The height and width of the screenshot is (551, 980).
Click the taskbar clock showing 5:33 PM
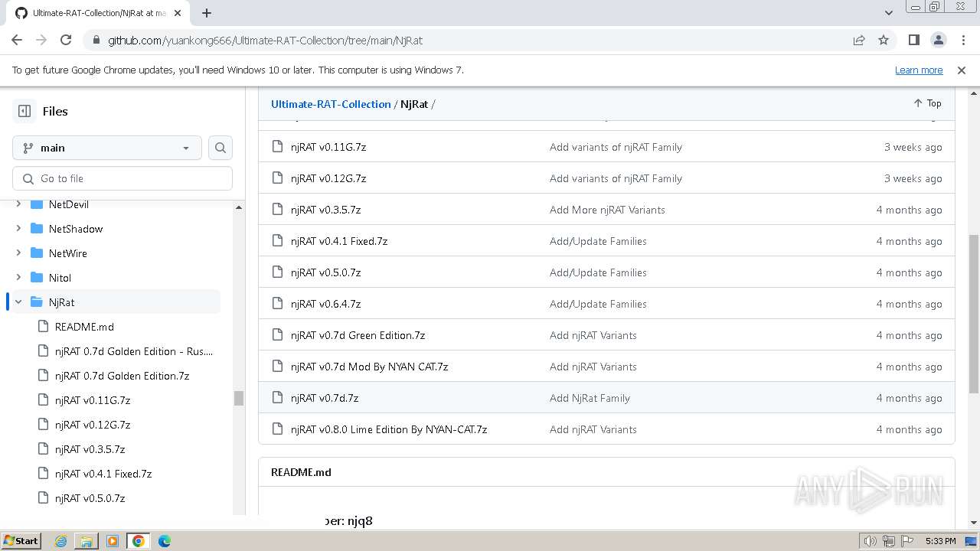pos(940,541)
